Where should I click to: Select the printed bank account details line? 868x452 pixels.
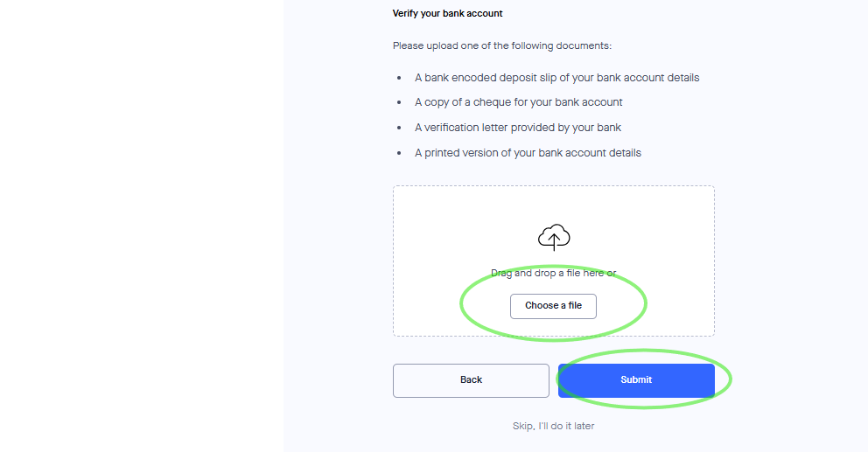coord(528,153)
